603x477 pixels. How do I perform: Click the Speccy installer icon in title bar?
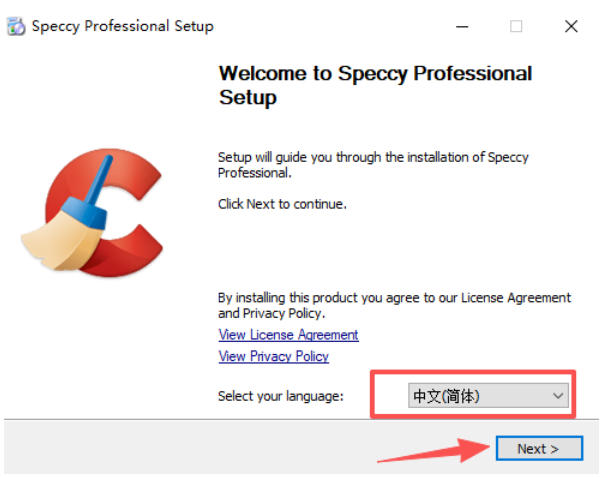(x=16, y=26)
